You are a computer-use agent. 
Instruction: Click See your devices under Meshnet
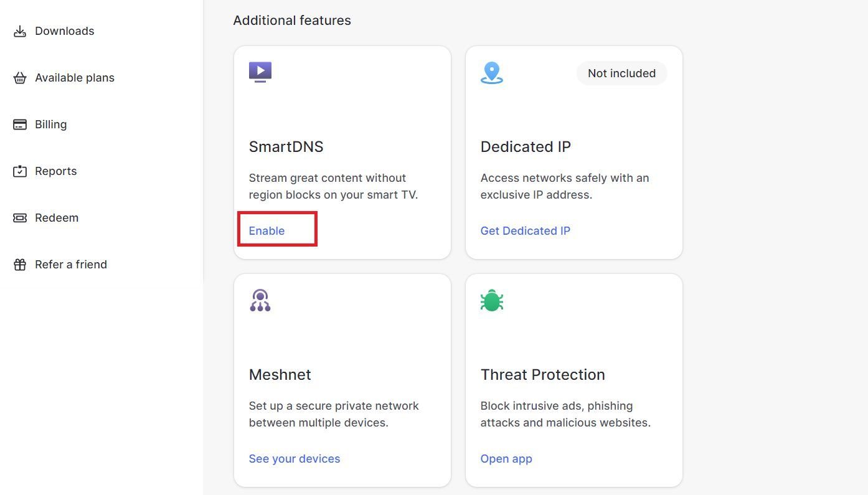click(295, 459)
